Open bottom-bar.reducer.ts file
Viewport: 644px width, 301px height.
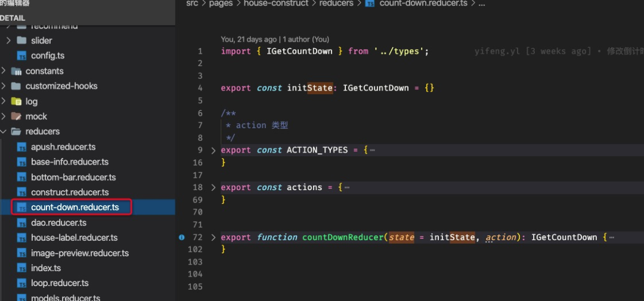tap(73, 178)
